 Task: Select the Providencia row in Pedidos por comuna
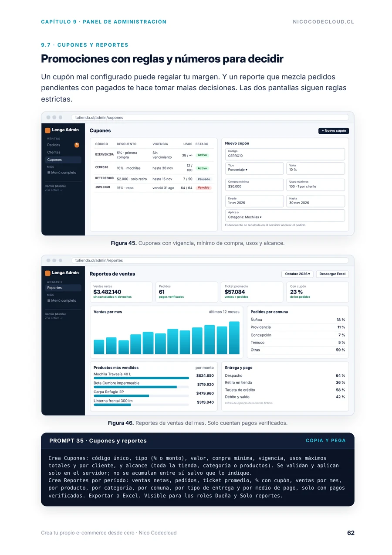click(x=298, y=327)
